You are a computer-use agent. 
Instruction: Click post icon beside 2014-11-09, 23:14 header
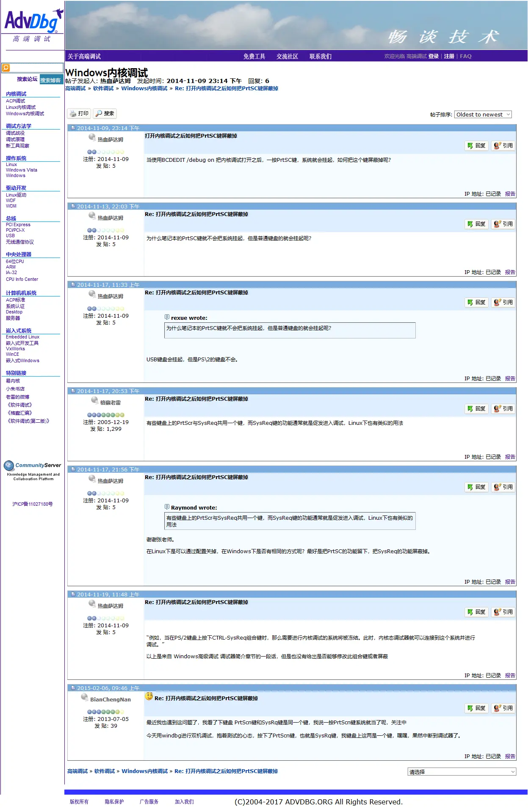[x=73, y=128]
